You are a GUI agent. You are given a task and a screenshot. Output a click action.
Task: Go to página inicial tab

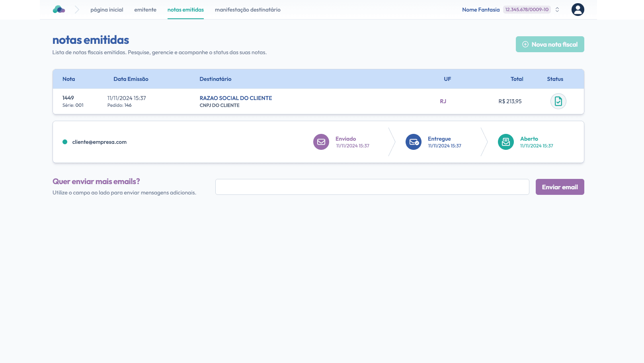click(107, 10)
